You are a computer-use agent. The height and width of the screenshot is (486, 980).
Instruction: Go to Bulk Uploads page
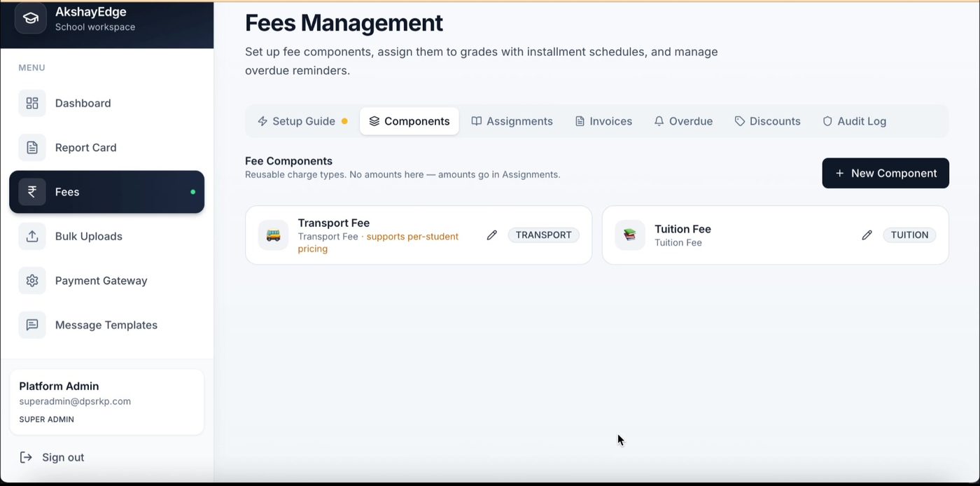pyautogui.click(x=106, y=236)
